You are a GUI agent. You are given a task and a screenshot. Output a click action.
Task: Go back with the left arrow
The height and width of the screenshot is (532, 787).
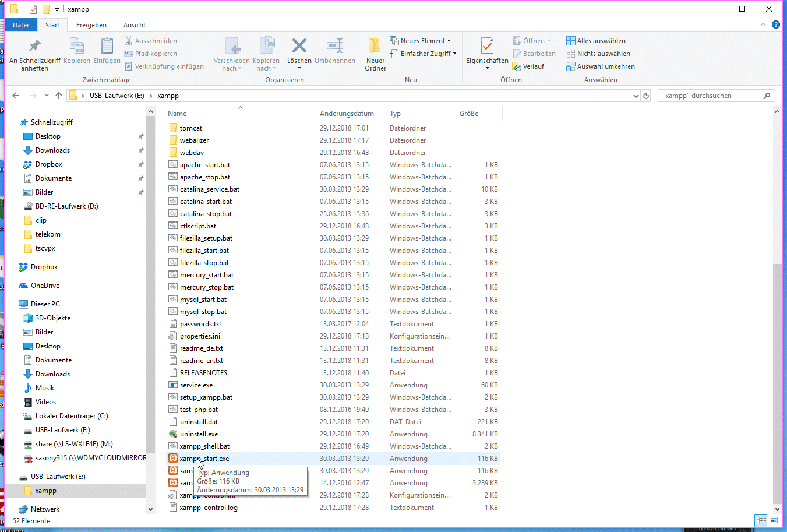[16, 96]
